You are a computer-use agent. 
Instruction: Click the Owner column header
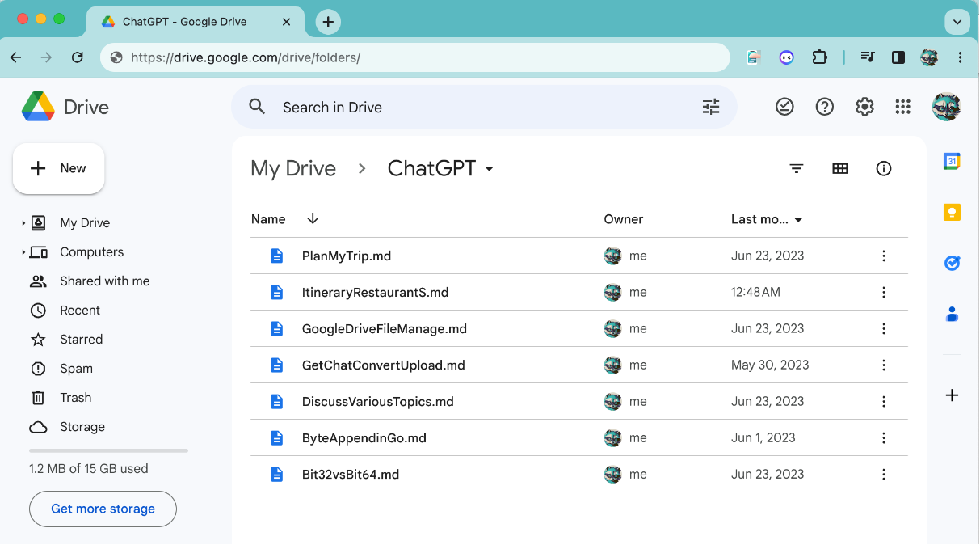[x=624, y=219]
